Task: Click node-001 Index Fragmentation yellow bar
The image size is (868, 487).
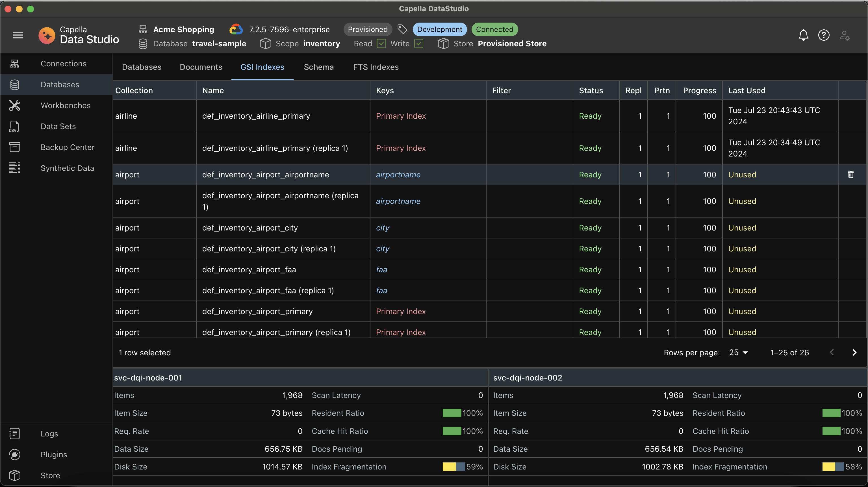Action: click(449, 467)
